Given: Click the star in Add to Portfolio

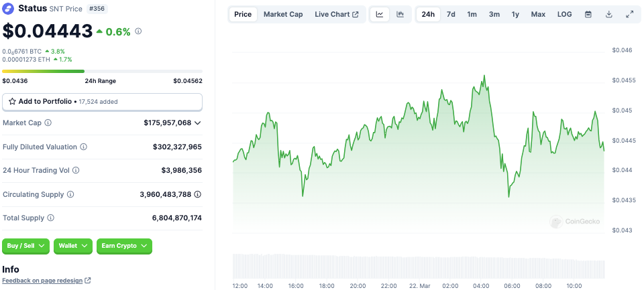Looking at the screenshot, I should 12,101.
